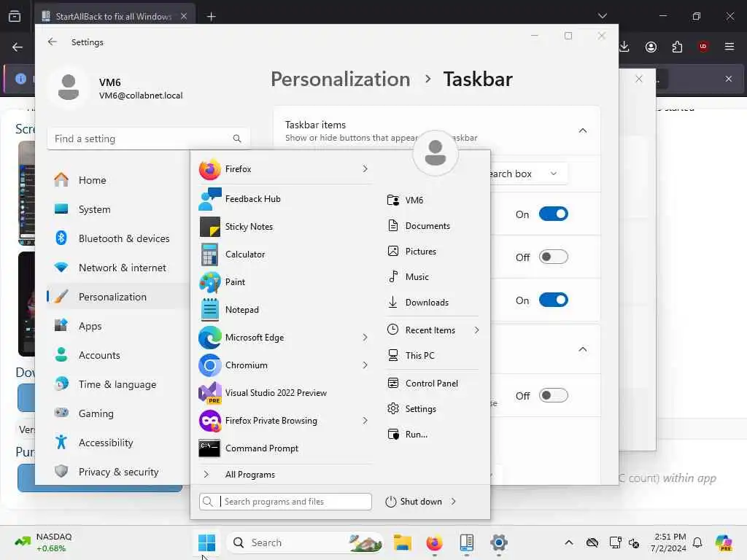This screenshot has height=560, width=747.
Task: Expand All Programs list
Action: click(285, 474)
